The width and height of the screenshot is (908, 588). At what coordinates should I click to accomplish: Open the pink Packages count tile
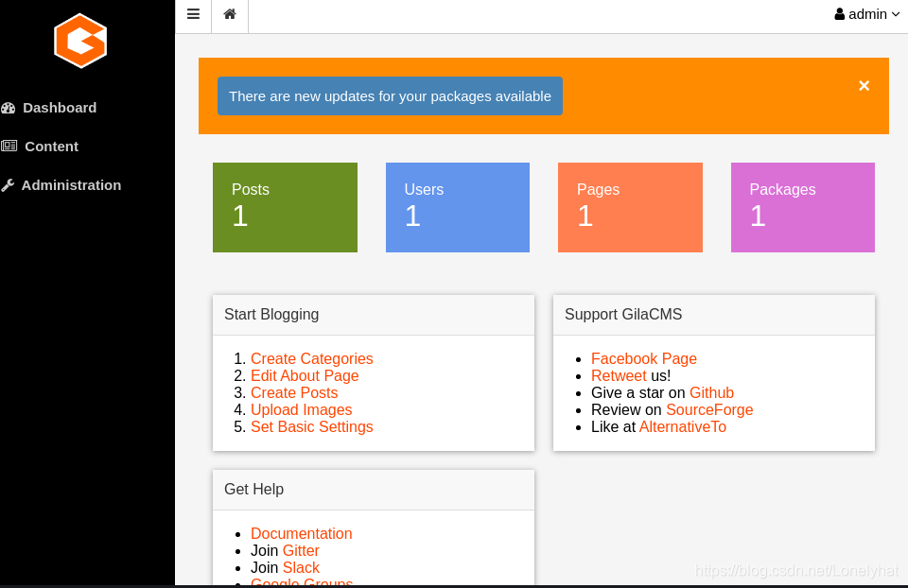click(803, 207)
